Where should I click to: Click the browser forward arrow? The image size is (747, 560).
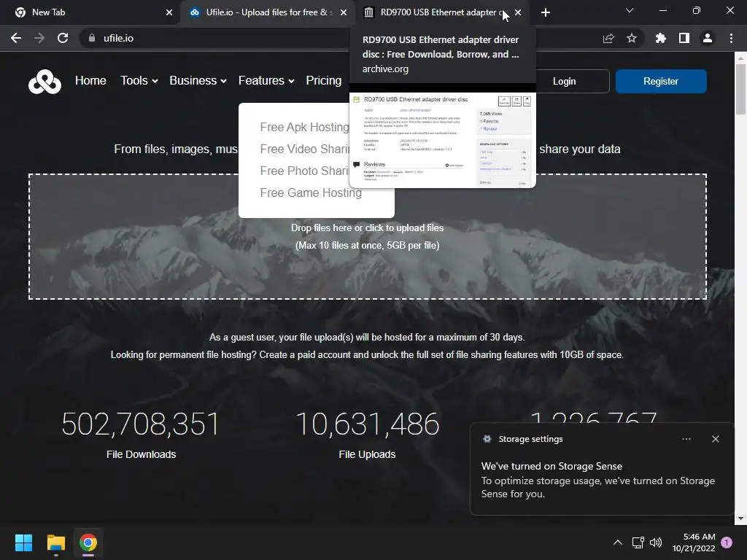coord(39,38)
